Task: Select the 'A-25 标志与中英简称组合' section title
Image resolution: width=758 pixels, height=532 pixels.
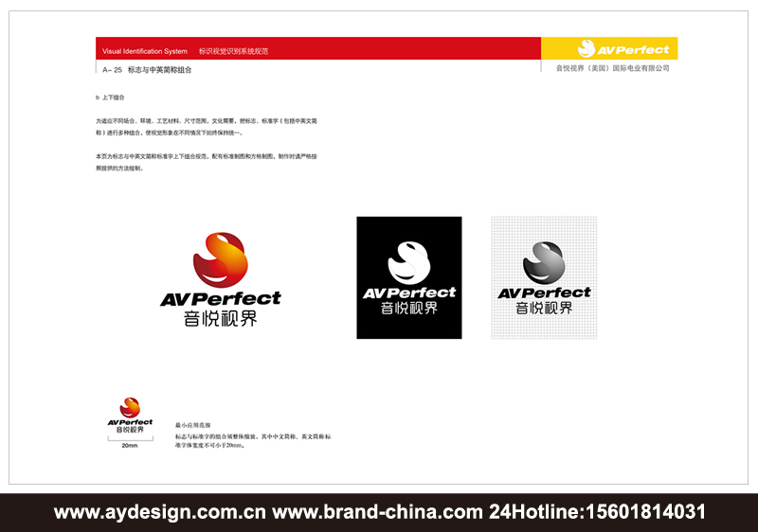Action: coord(147,70)
